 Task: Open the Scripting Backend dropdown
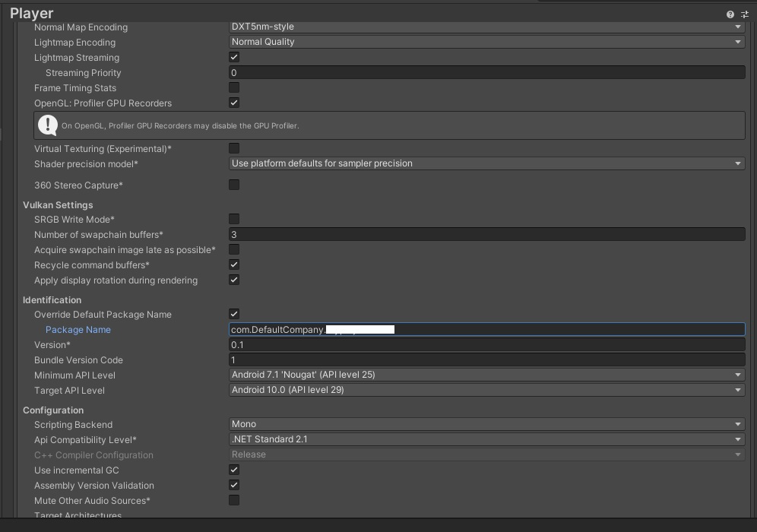[x=486, y=424]
